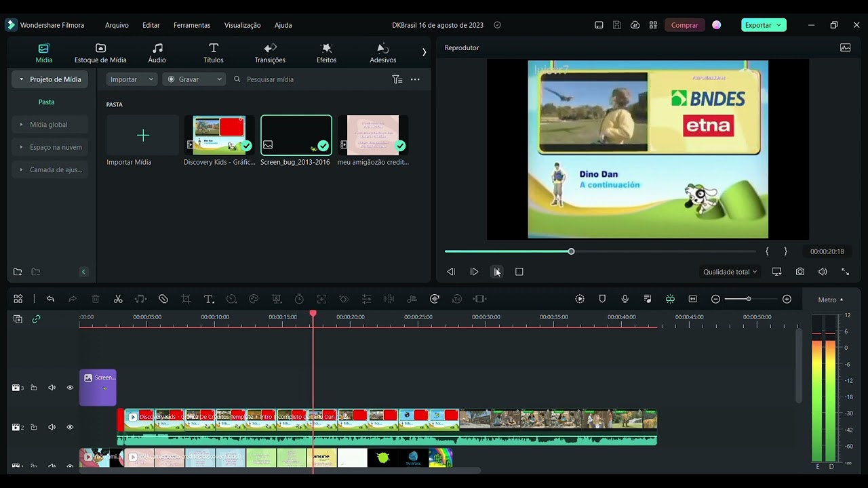Viewport: 868px width, 488px height.
Task: Add a text title from toolbar
Action: coord(209,299)
